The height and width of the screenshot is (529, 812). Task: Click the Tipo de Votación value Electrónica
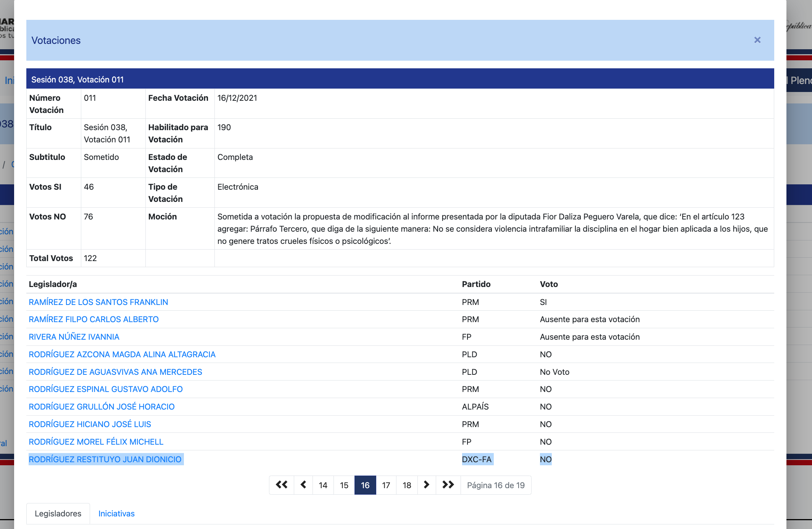click(238, 187)
